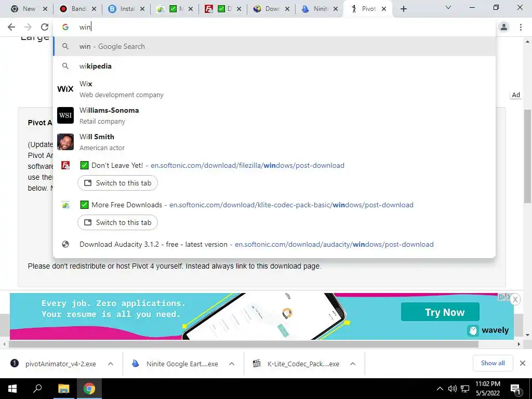Viewport: 532px width, 399px height.
Task: Open the Windows Start menu
Action: tap(12, 389)
